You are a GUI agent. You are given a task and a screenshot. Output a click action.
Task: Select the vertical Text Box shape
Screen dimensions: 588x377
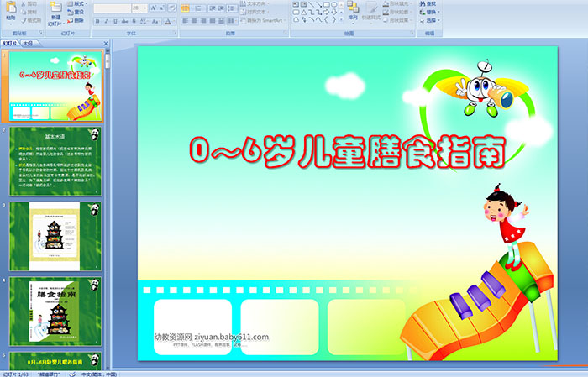(x=303, y=4)
